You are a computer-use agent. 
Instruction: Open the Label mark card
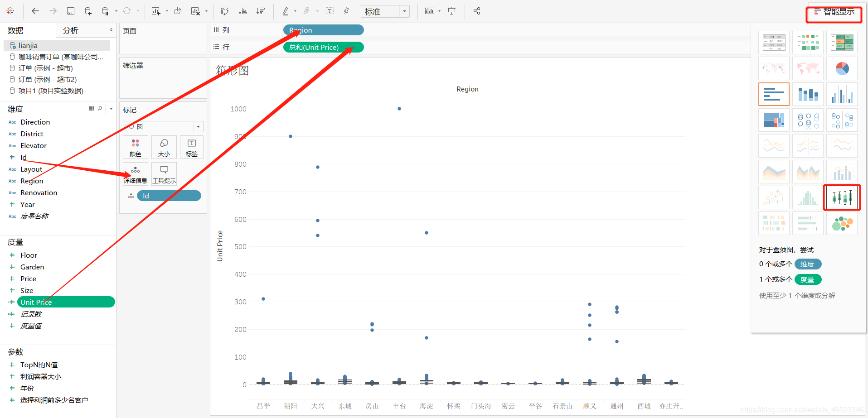pyautogui.click(x=192, y=147)
